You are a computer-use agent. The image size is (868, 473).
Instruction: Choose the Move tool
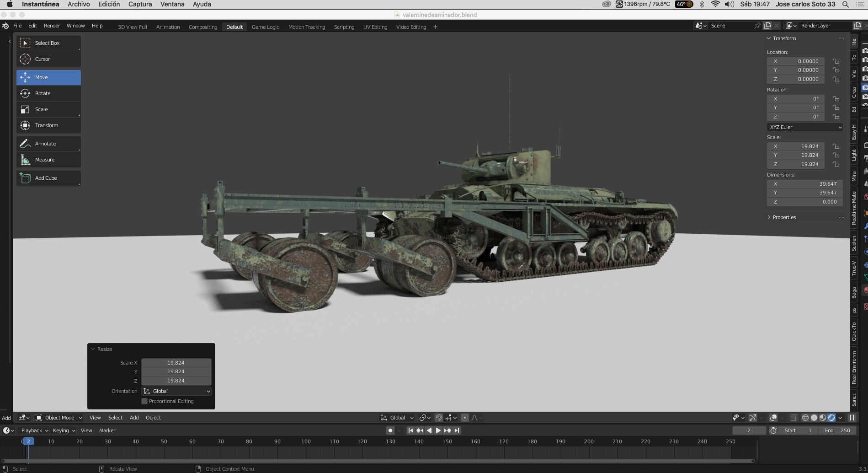point(48,77)
